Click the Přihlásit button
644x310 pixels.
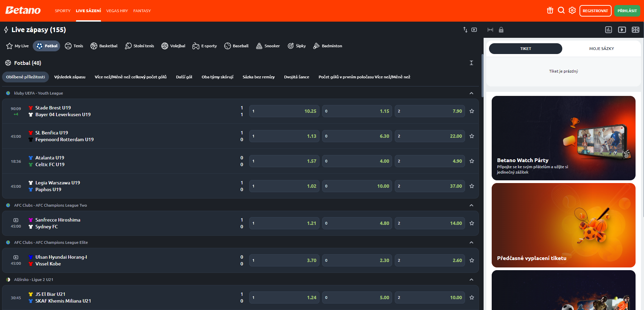point(627,11)
